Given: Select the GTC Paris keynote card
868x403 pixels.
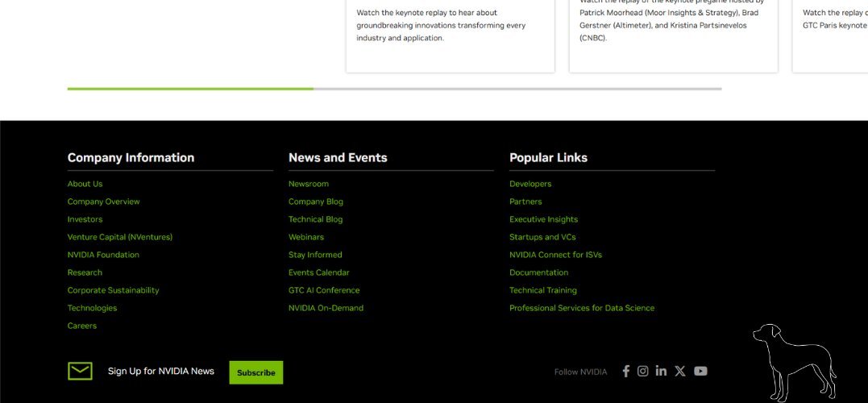Looking at the screenshot, I should coord(830,36).
